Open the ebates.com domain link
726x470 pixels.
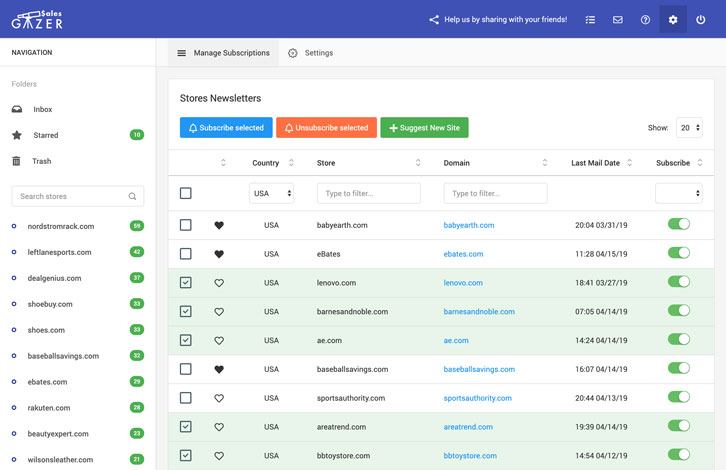point(463,254)
